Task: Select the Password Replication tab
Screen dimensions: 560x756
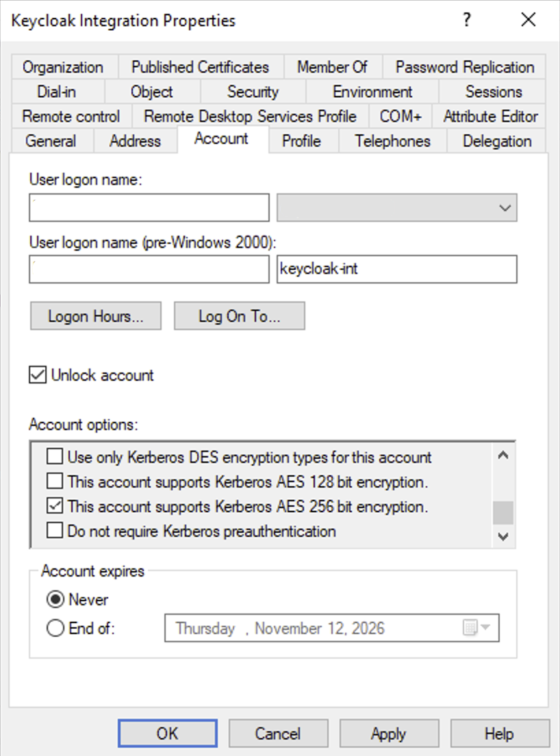Action: (x=465, y=67)
